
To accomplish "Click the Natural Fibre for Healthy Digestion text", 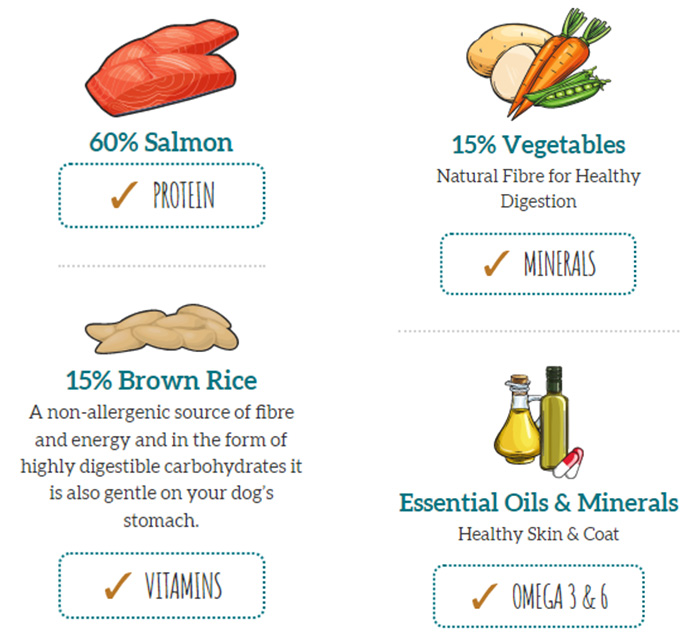I will pos(538,188).
